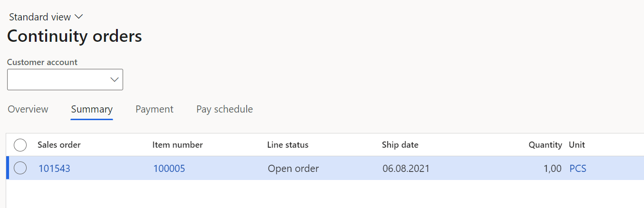Sort by the Ship date column header

tap(400, 145)
